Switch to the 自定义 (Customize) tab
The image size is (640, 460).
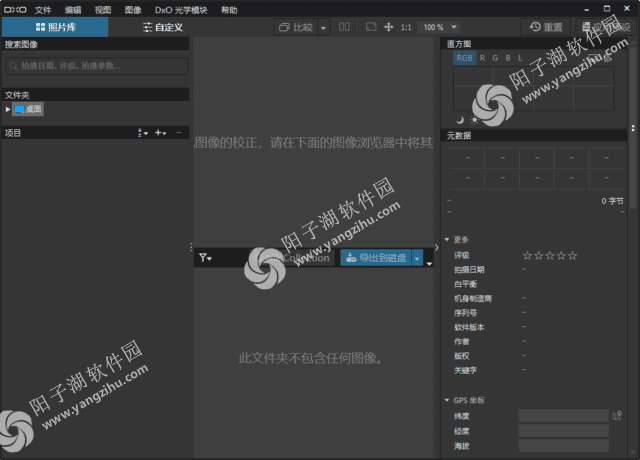[x=162, y=27]
